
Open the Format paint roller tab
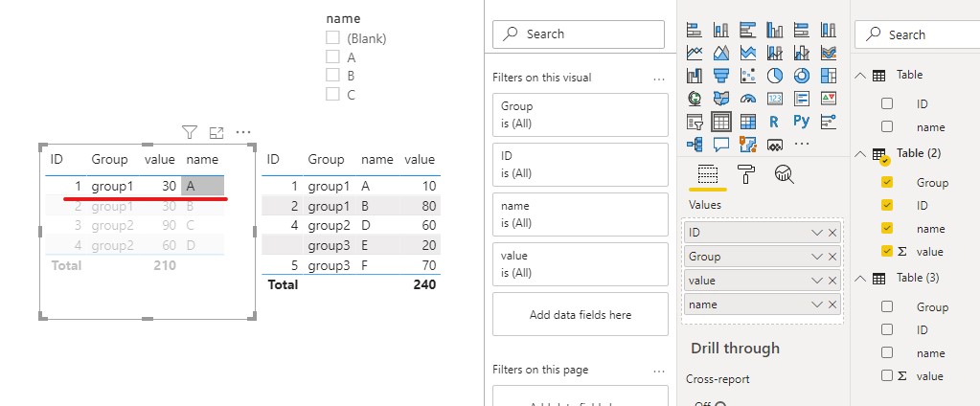pyautogui.click(x=746, y=174)
